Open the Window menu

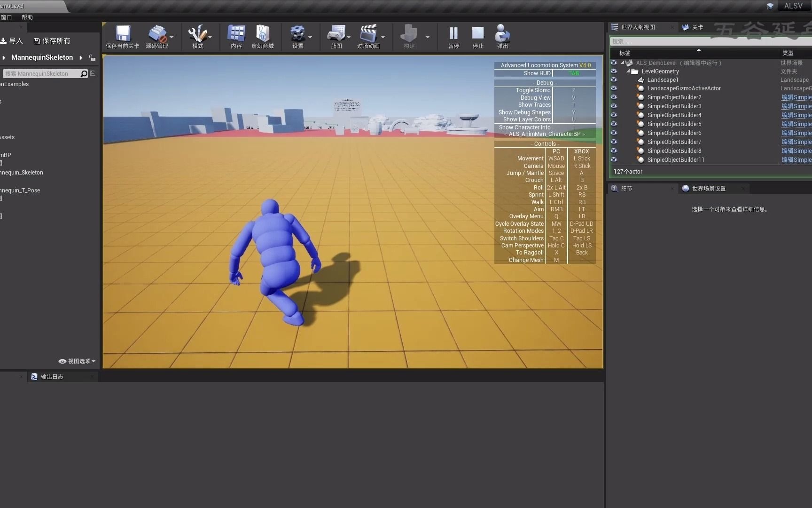click(x=7, y=17)
